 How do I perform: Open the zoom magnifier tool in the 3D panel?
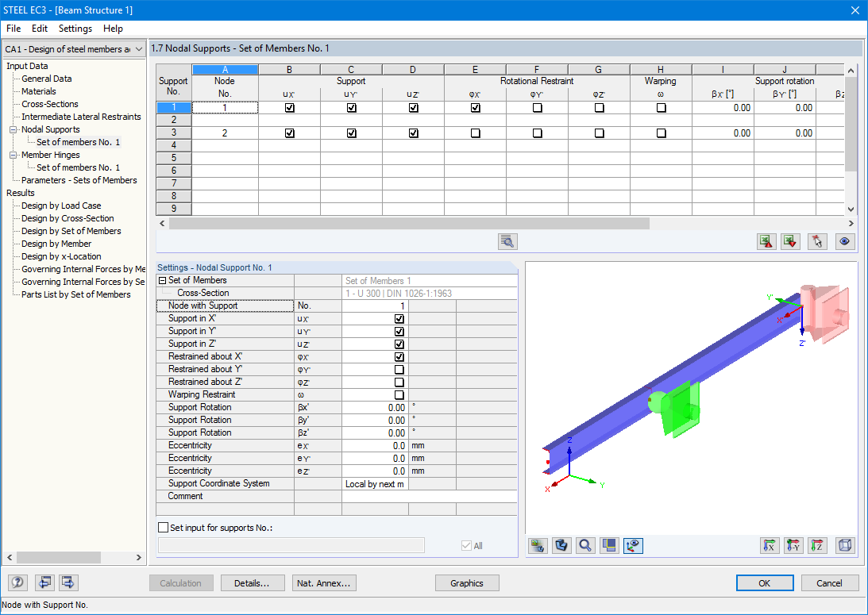pyautogui.click(x=584, y=545)
